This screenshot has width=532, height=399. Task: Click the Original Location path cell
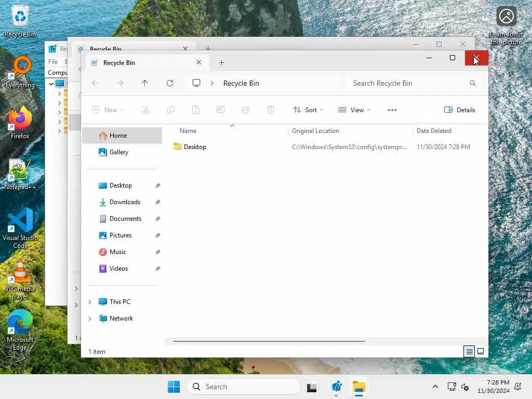pos(349,147)
